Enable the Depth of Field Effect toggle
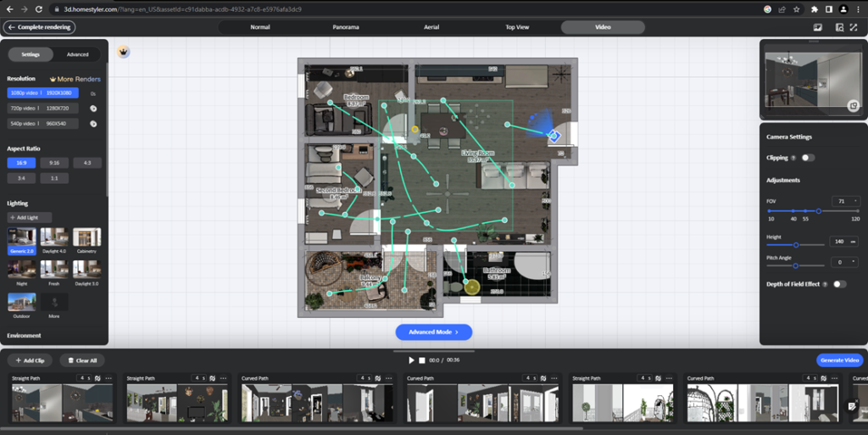Image resolution: width=868 pixels, height=435 pixels. click(839, 284)
